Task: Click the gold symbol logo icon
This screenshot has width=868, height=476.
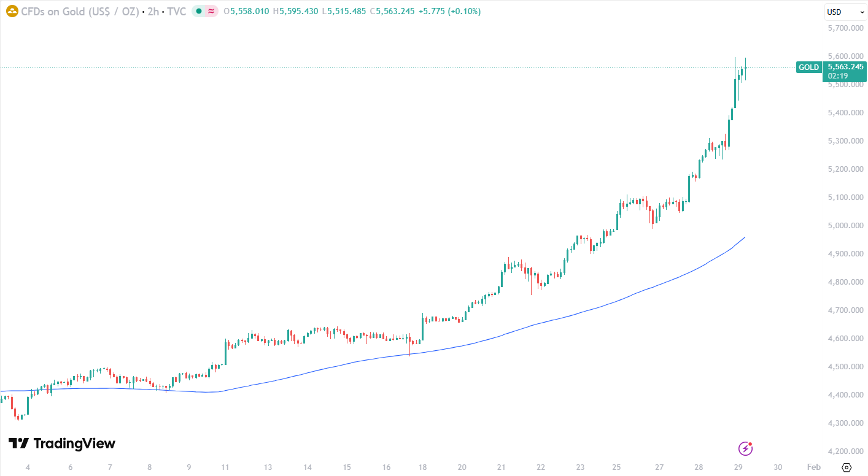Action: point(12,11)
